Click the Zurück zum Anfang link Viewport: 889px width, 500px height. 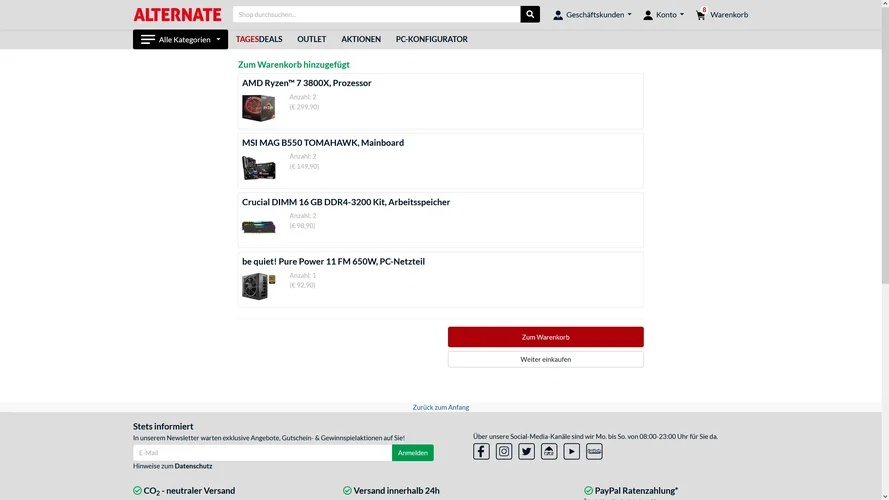click(x=441, y=407)
